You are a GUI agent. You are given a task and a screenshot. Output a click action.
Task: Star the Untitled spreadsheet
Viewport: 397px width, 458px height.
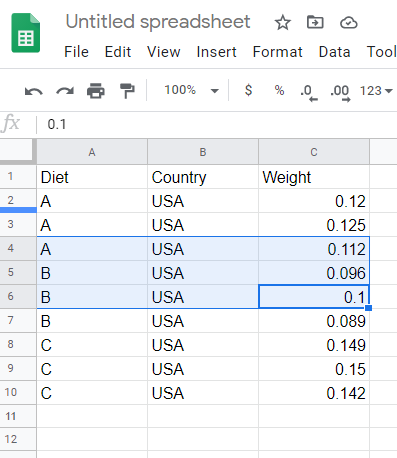click(x=283, y=23)
